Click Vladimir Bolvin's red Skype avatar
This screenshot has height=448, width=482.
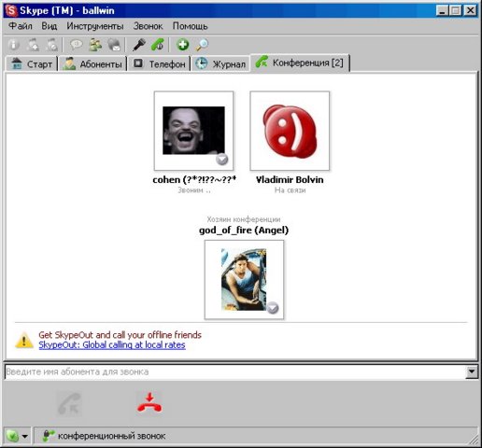click(x=290, y=131)
